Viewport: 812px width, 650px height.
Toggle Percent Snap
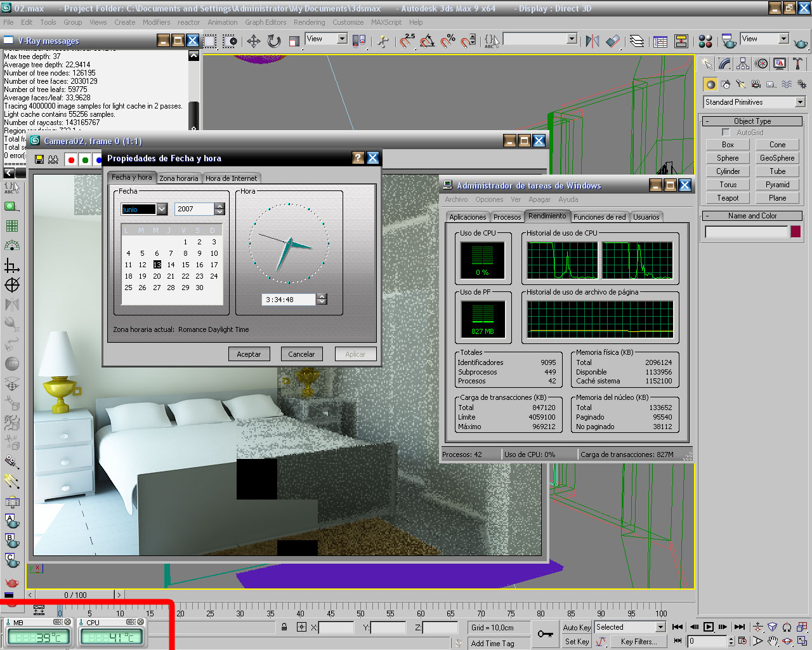[448, 41]
